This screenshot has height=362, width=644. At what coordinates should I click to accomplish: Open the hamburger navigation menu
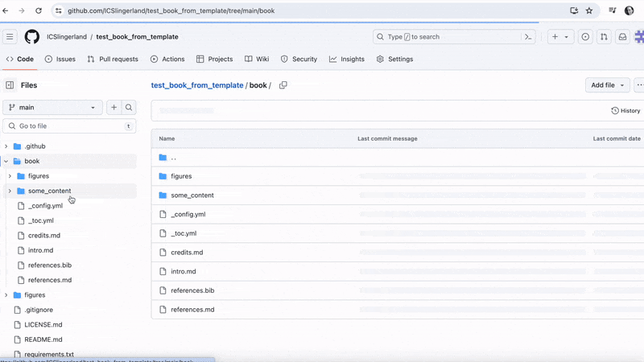click(x=10, y=37)
